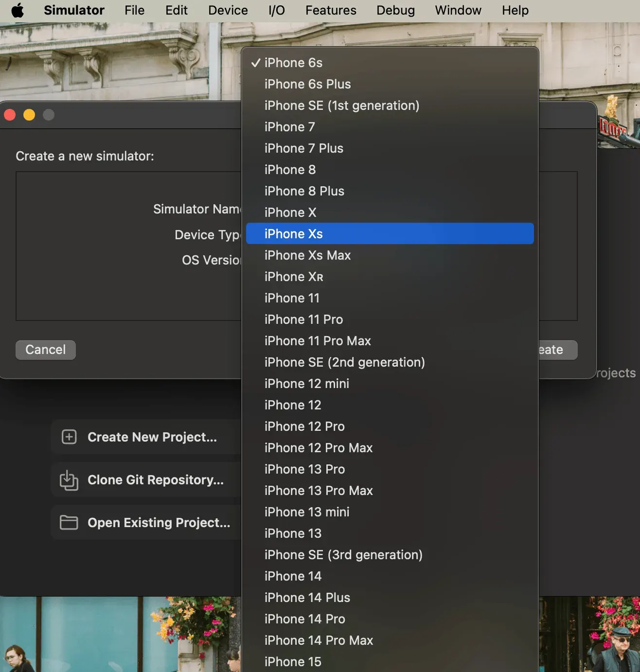Choose the plain iPhone 13 entry
This screenshot has height=672, width=640.
click(x=390, y=533)
